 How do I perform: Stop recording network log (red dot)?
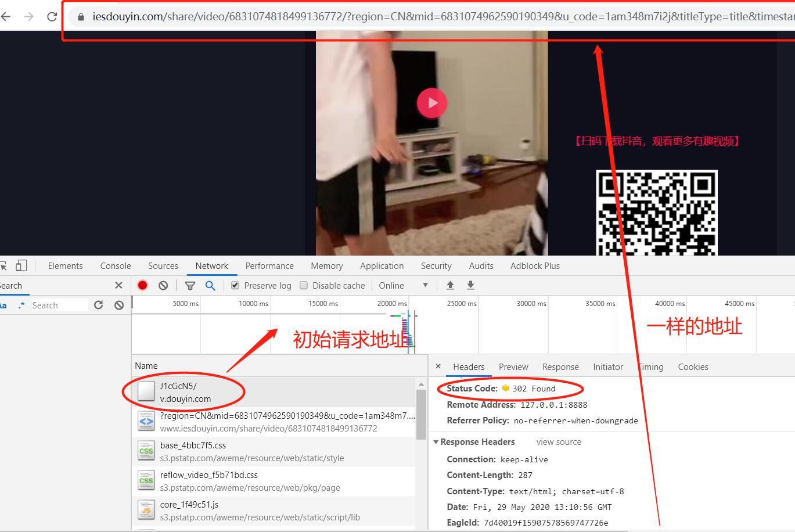pyautogui.click(x=142, y=285)
